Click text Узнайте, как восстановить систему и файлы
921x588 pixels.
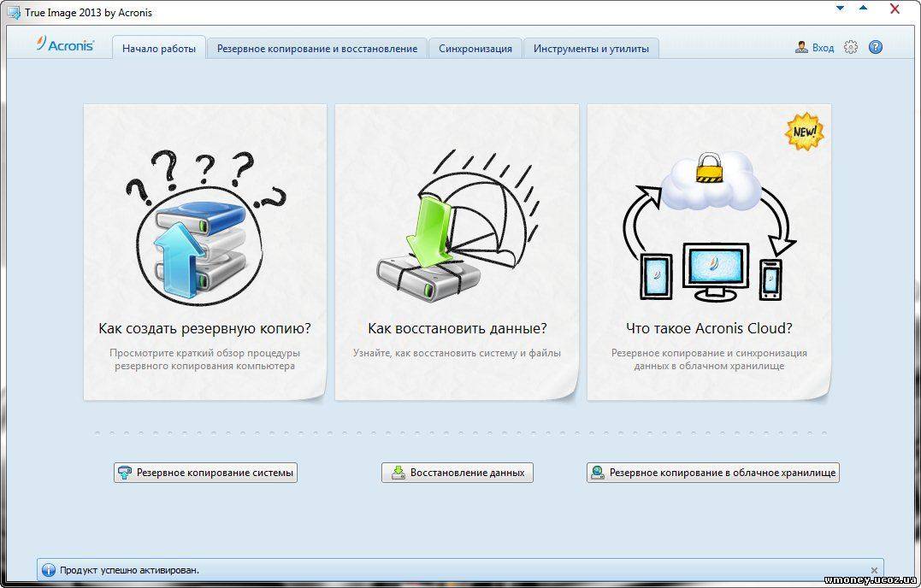coord(457,353)
